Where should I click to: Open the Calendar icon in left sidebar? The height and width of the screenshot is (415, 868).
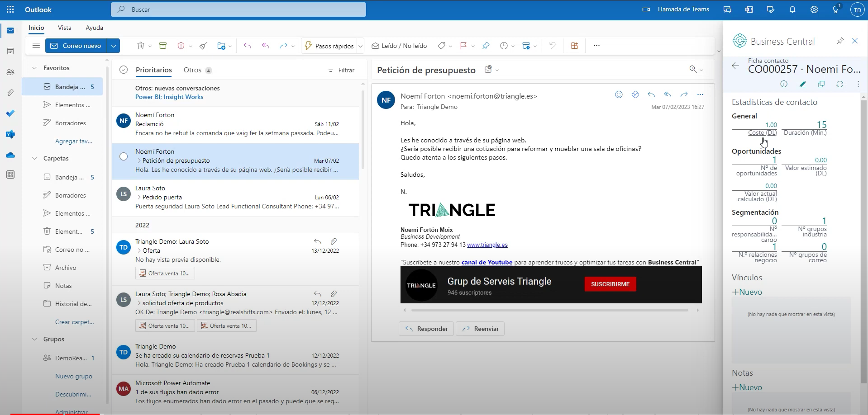tap(10, 52)
